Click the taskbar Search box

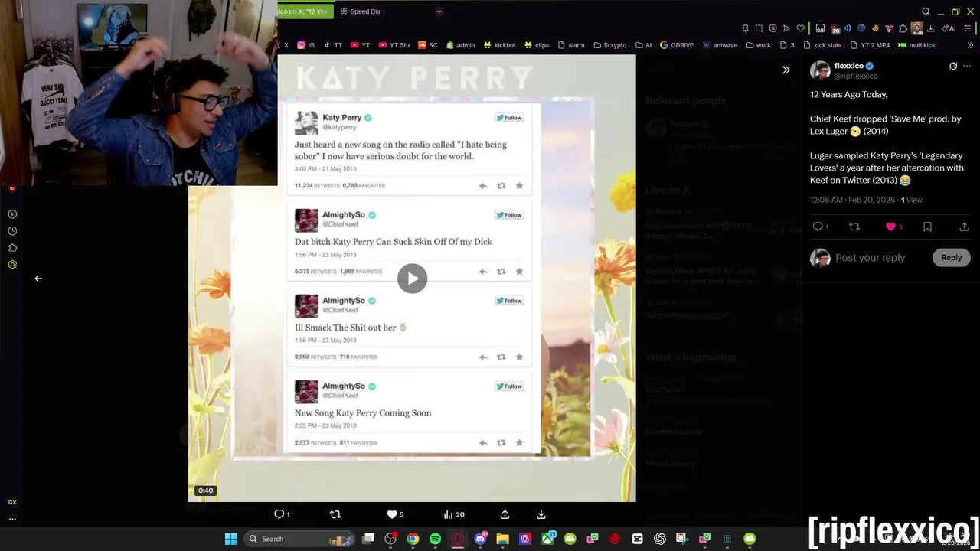[x=299, y=539]
